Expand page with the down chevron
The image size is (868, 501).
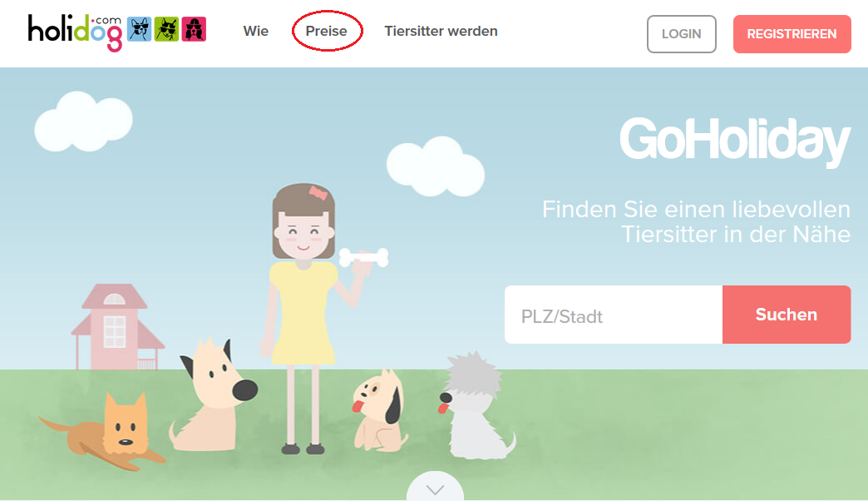coord(435,488)
